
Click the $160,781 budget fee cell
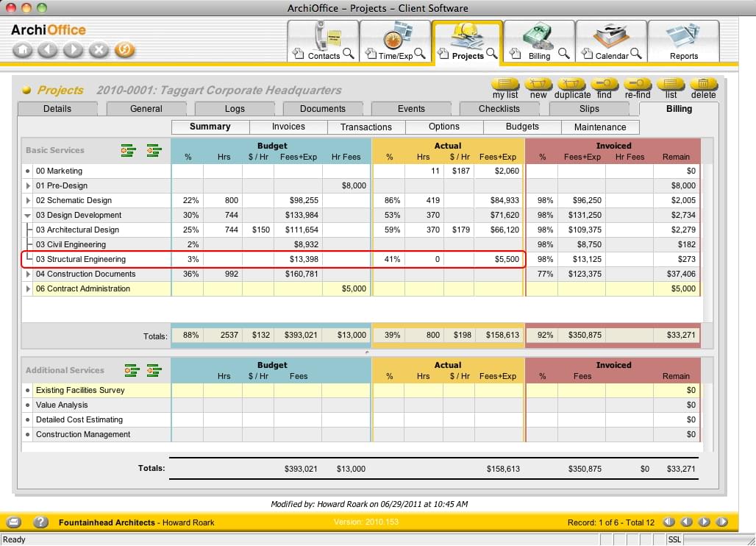click(298, 274)
